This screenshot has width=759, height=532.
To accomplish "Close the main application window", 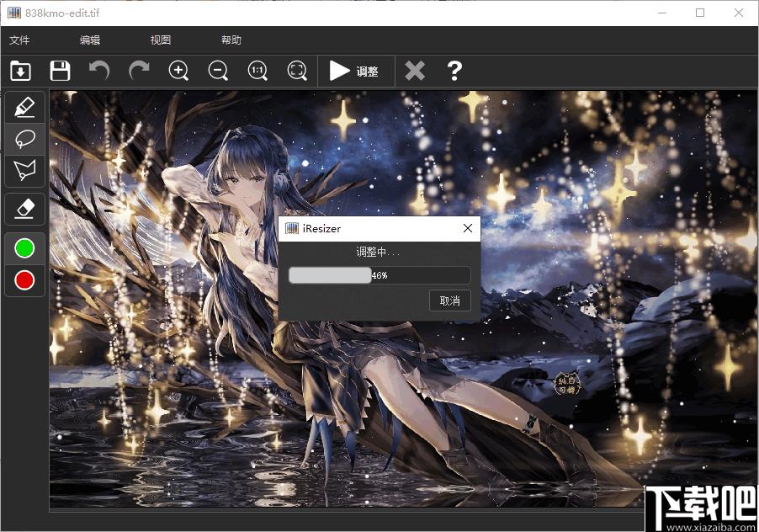I will coord(739,13).
